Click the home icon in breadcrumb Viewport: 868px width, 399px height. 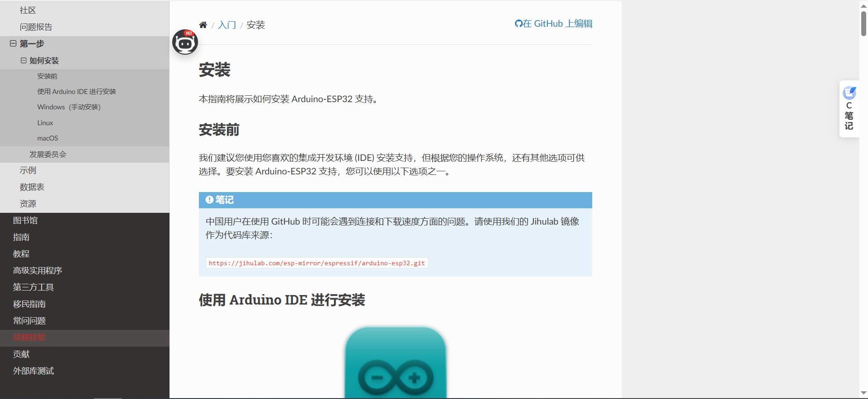(x=203, y=25)
